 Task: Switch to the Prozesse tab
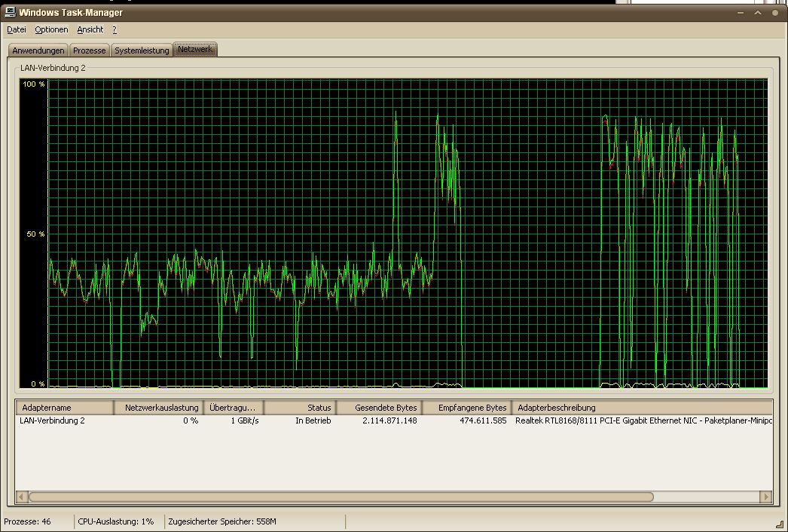pos(90,50)
